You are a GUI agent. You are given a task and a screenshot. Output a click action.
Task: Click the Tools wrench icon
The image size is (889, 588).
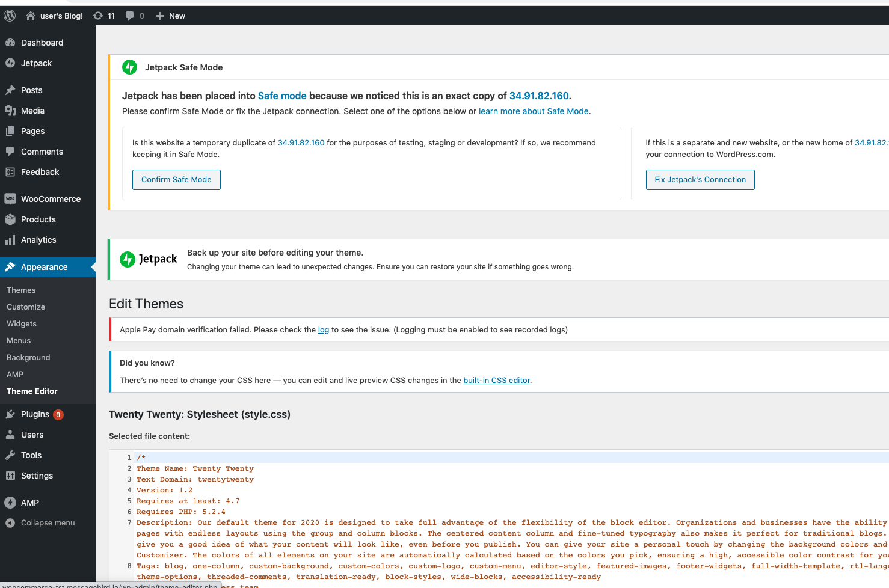[10, 455]
